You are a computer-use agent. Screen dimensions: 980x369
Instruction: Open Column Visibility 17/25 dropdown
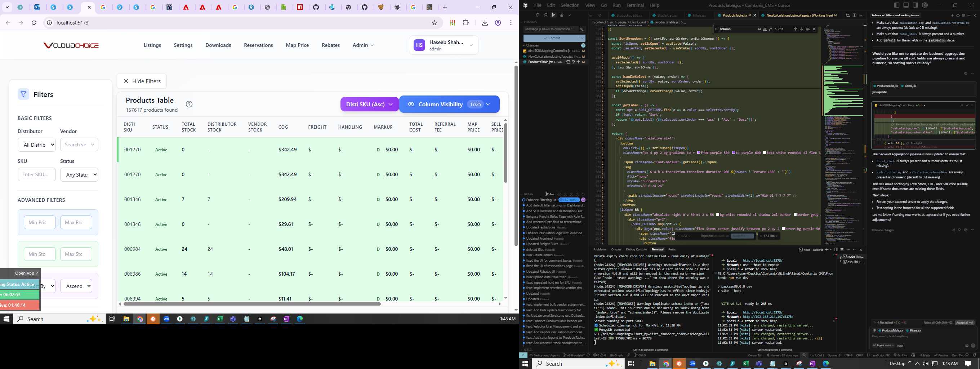449,104
